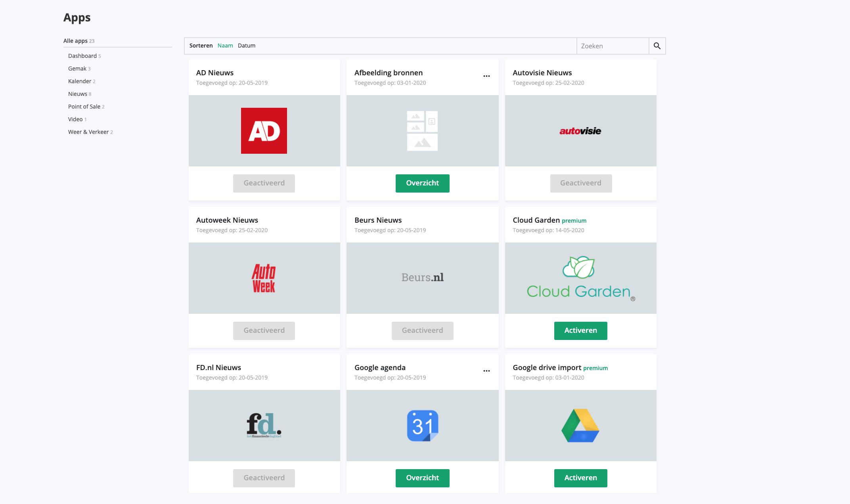Open the Weer & Verkeer category
This screenshot has width=850, height=504.
[88, 132]
